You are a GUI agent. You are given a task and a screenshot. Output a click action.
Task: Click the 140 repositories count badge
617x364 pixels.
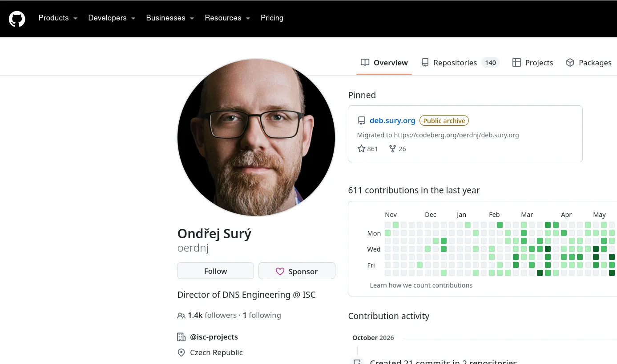pyautogui.click(x=490, y=63)
